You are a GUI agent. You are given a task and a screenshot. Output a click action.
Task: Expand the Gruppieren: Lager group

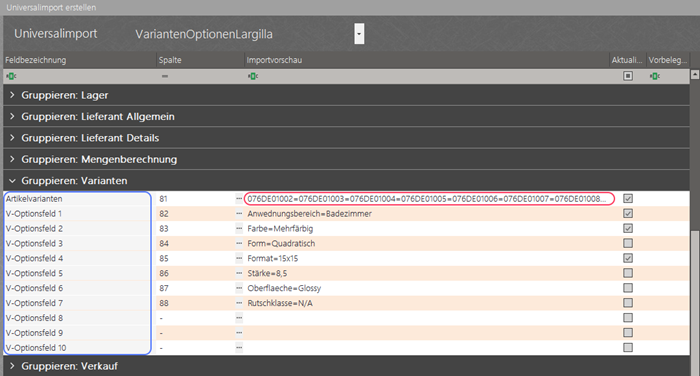12,95
